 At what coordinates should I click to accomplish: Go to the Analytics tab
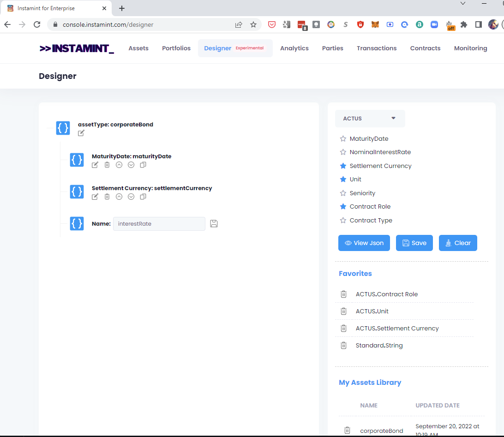click(294, 48)
